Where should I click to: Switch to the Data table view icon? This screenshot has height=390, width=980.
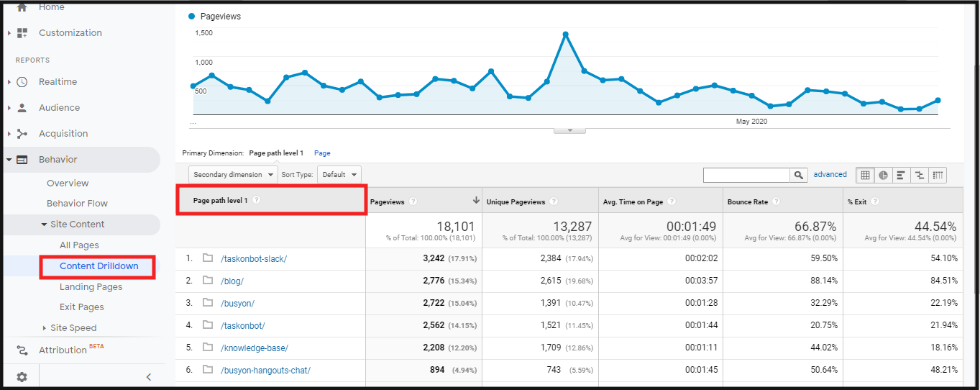[865, 175]
